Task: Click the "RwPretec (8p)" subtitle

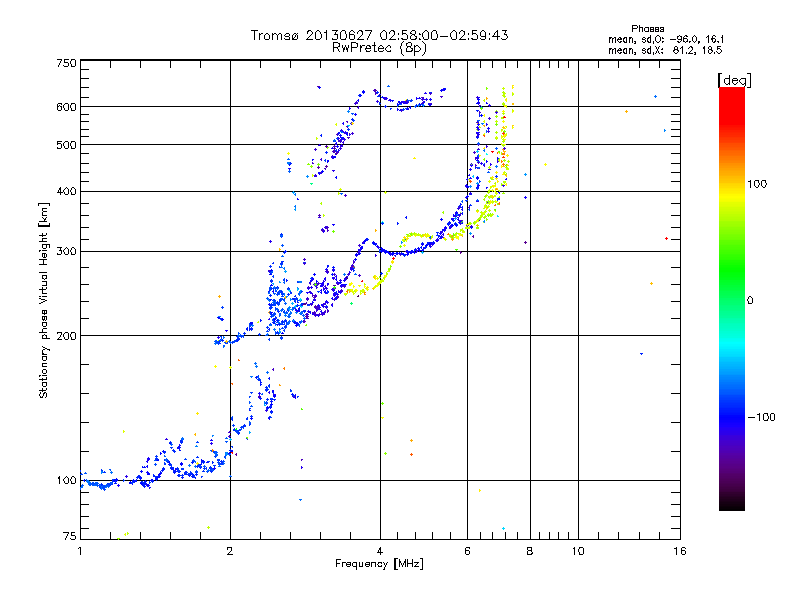Action: [x=379, y=48]
